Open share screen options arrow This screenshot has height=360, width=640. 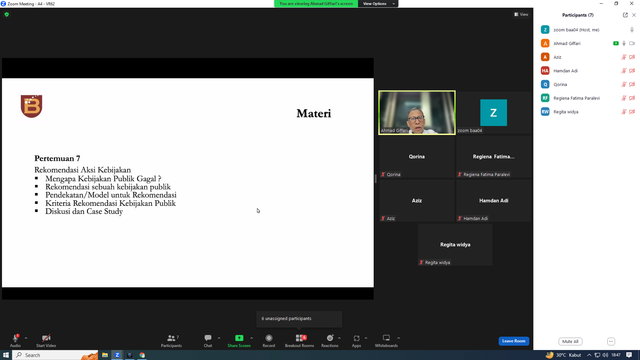pos(251,338)
